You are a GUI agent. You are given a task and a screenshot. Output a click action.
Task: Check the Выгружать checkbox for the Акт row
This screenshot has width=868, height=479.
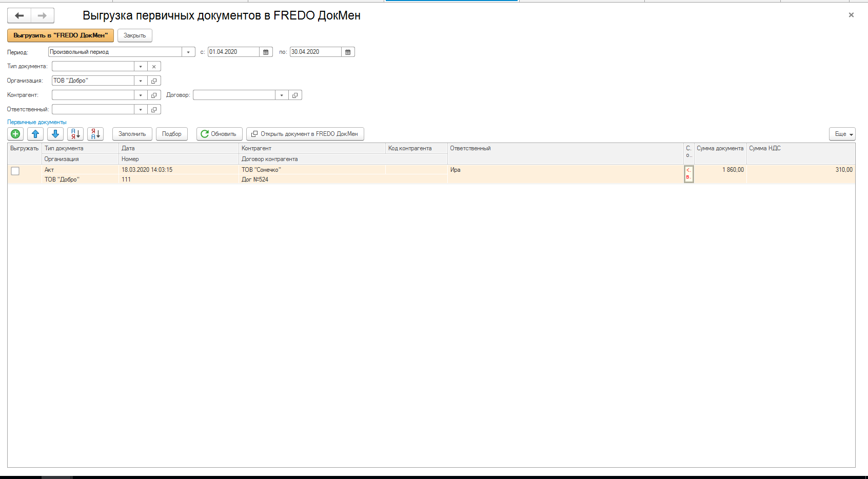tap(15, 171)
